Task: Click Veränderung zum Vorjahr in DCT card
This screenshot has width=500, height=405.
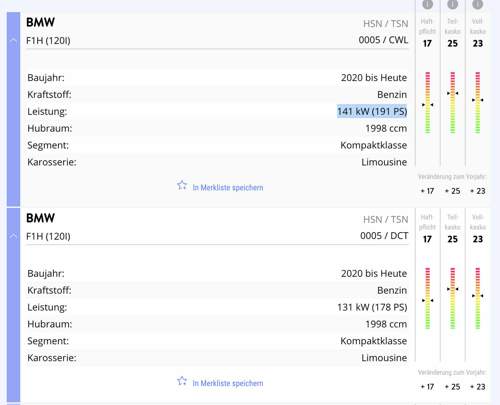Action: coord(452,372)
